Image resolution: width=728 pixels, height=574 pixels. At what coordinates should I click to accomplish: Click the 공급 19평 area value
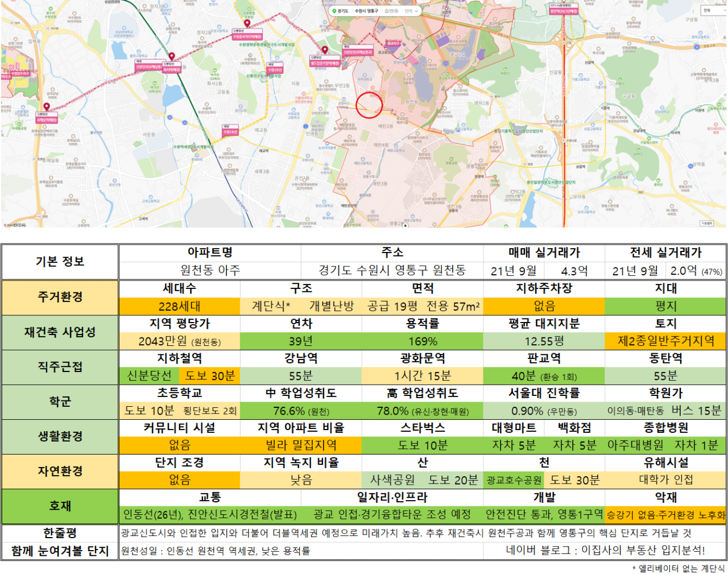pyautogui.click(x=392, y=306)
